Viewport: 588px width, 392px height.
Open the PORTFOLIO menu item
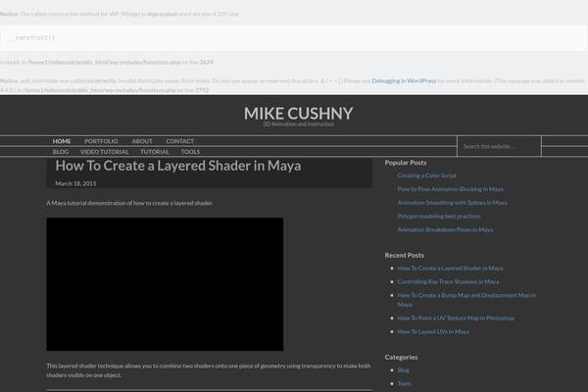pos(101,141)
